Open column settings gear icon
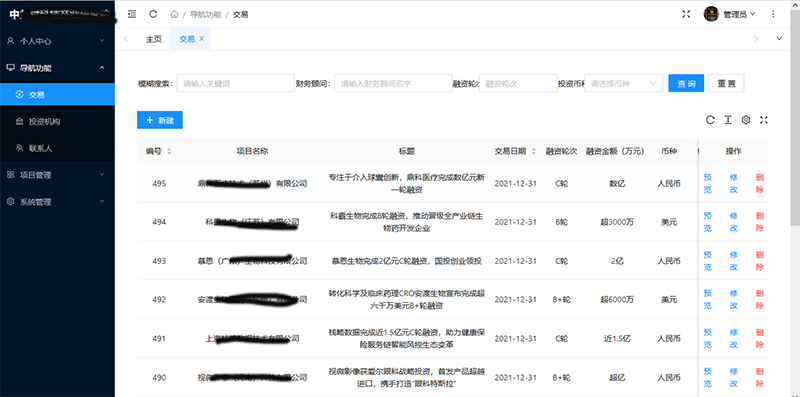This screenshot has width=800, height=397. click(746, 120)
